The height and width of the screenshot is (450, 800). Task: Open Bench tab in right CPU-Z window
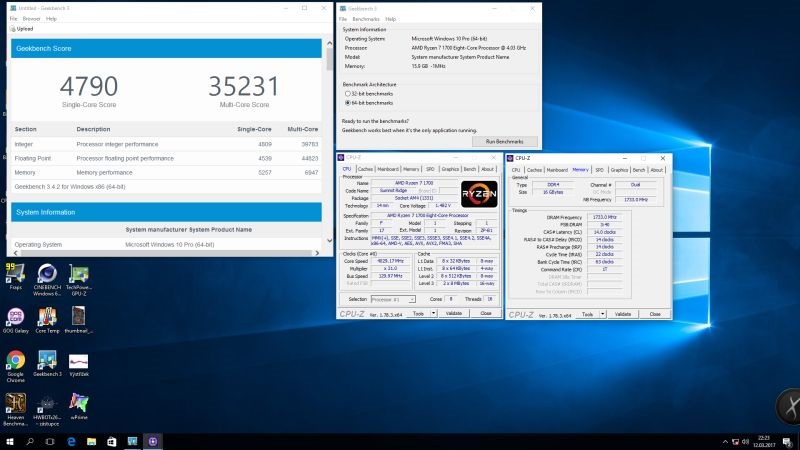click(x=639, y=170)
